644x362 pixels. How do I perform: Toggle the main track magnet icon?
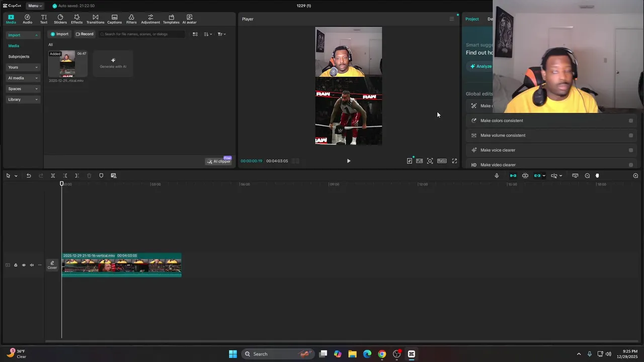coord(513,175)
